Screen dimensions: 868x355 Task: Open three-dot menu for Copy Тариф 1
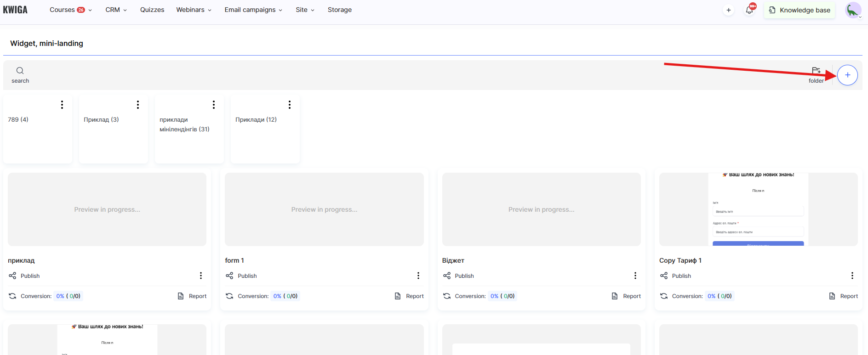point(852,276)
